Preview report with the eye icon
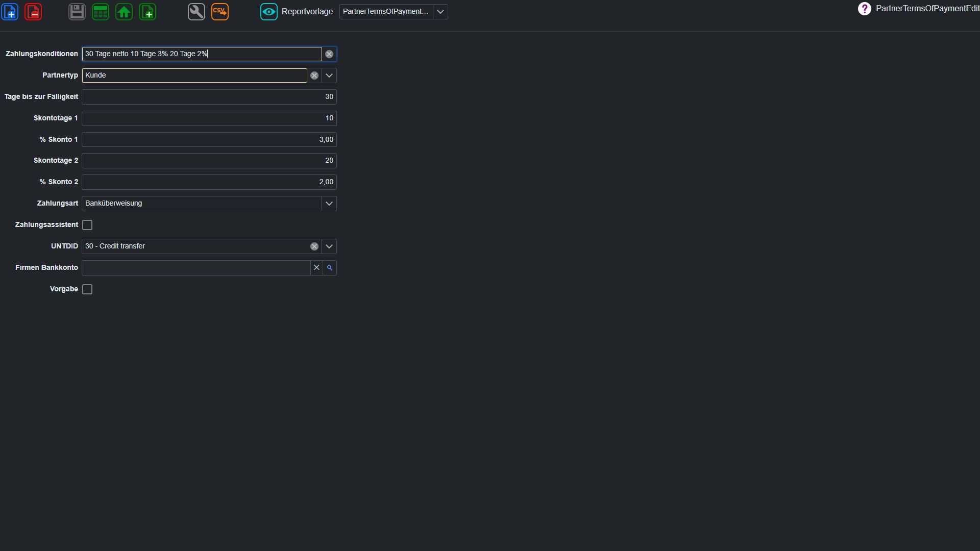Image resolution: width=980 pixels, height=551 pixels. 269,12
